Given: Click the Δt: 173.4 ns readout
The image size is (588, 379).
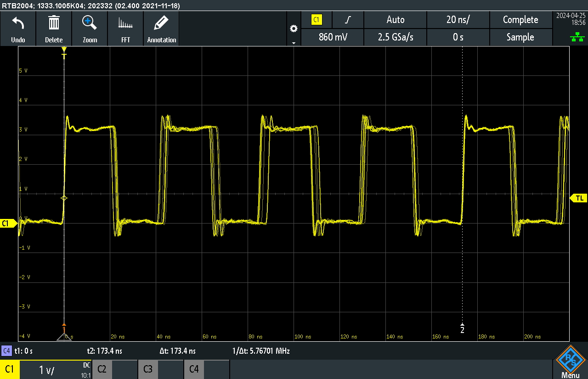Looking at the screenshot, I should point(177,351).
